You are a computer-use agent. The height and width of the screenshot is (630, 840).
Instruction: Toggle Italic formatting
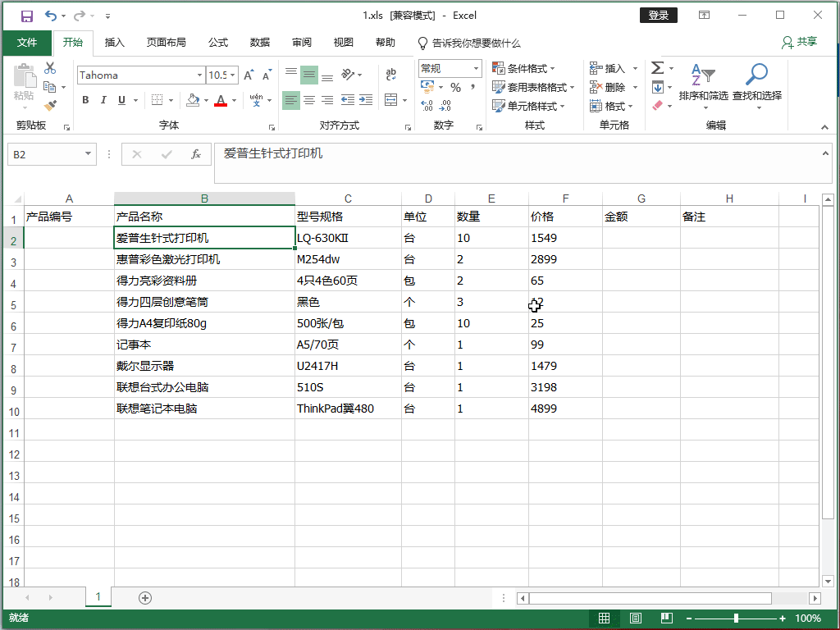tap(103, 99)
